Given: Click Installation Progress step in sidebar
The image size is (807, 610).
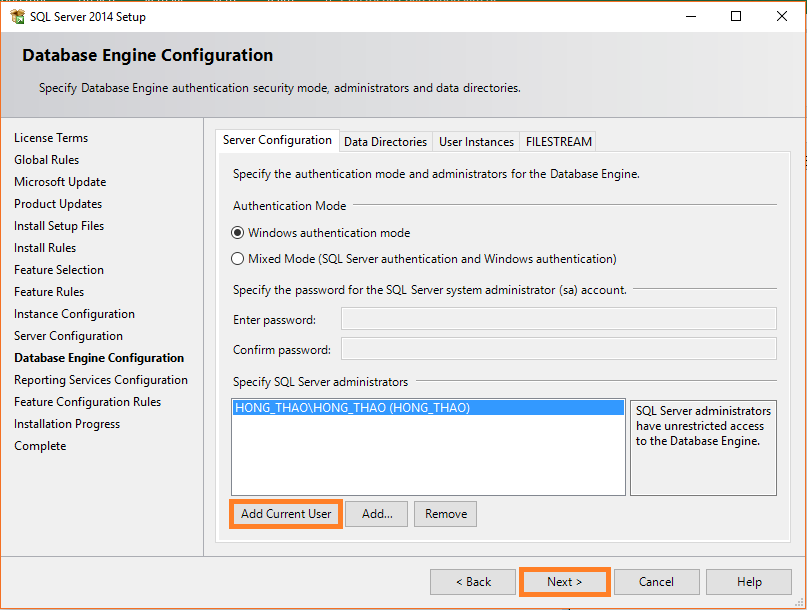Looking at the screenshot, I should (x=67, y=424).
